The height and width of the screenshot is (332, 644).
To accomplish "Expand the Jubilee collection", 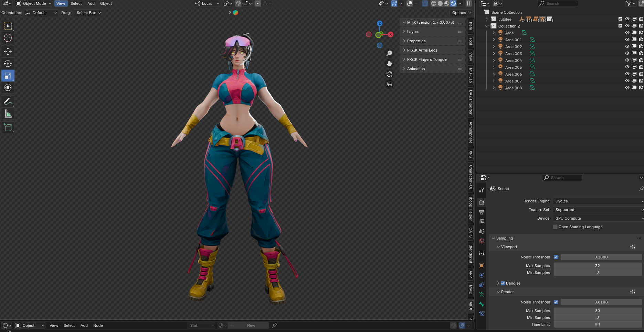I will 487,19.
